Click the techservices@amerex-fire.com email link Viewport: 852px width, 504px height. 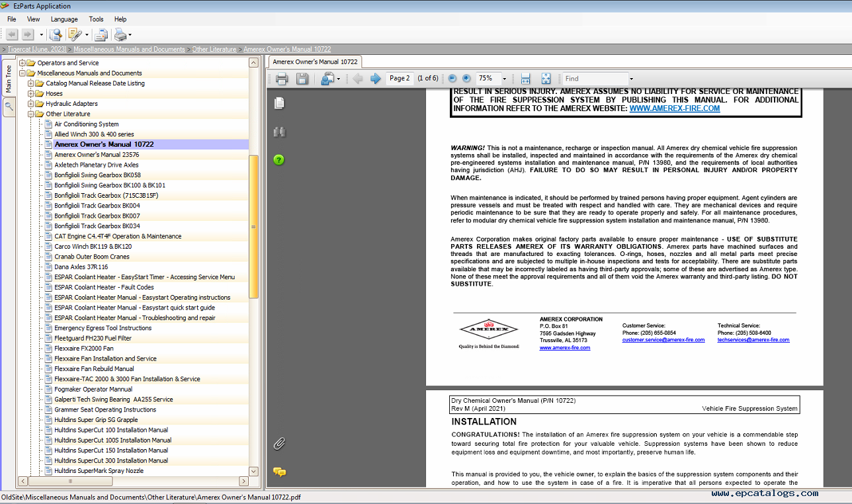[x=753, y=340]
